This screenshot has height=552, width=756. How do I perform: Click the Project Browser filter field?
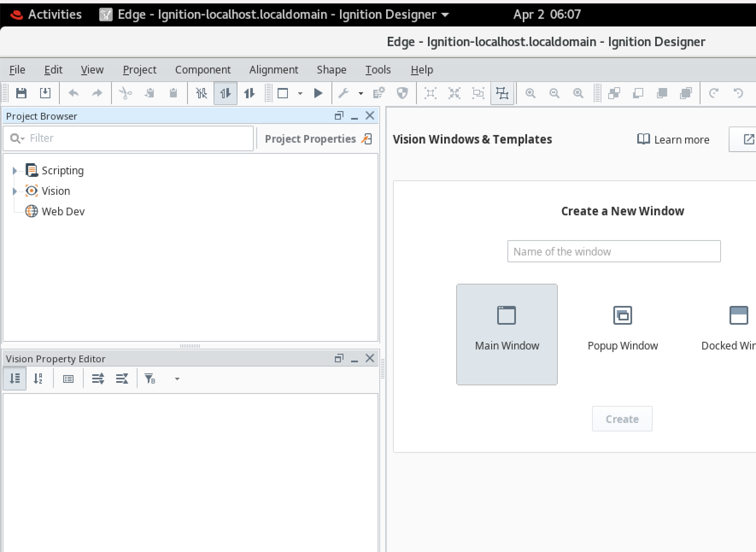pyautogui.click(x=128, y=138)
